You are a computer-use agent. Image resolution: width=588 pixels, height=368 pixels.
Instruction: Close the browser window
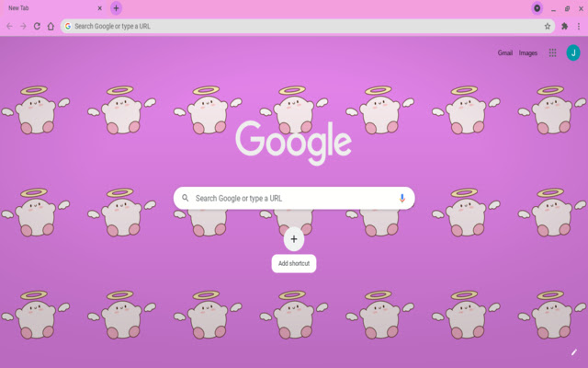pos(581,8)
